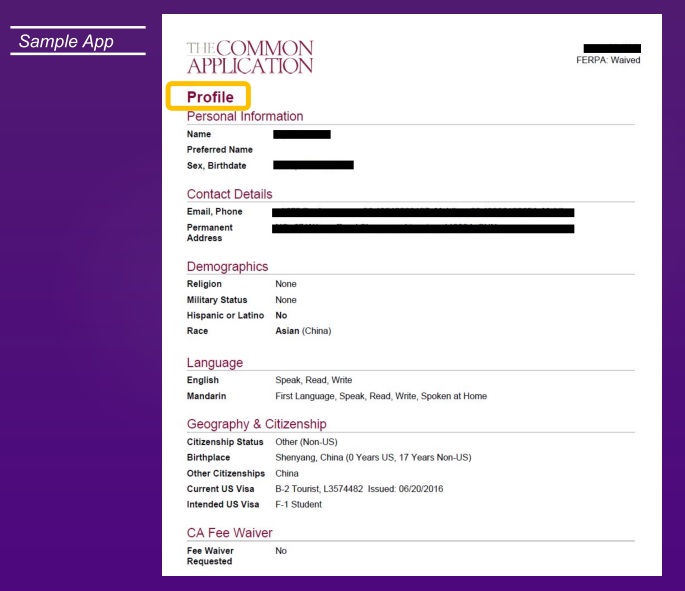685x591 pixels.
Task: Click the 'Intended US Visa' label
Action: pyautogui.click(x=223, y=504)
